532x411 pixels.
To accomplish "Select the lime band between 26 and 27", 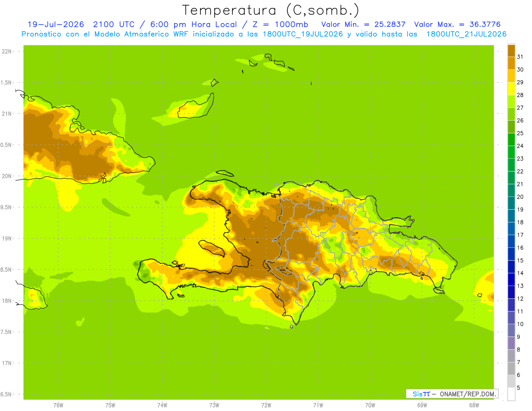I will (x=511, y=114).
